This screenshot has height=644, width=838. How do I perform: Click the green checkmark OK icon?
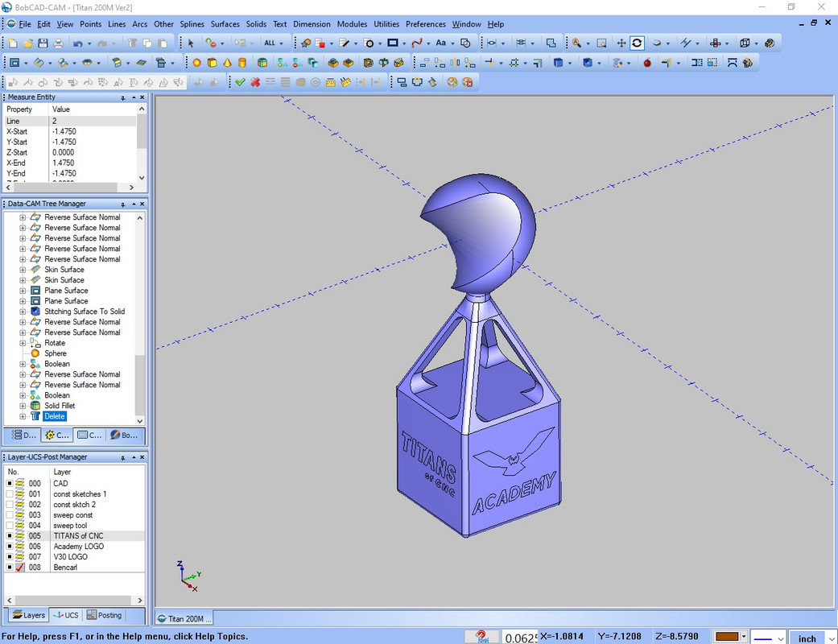[240, 82]
